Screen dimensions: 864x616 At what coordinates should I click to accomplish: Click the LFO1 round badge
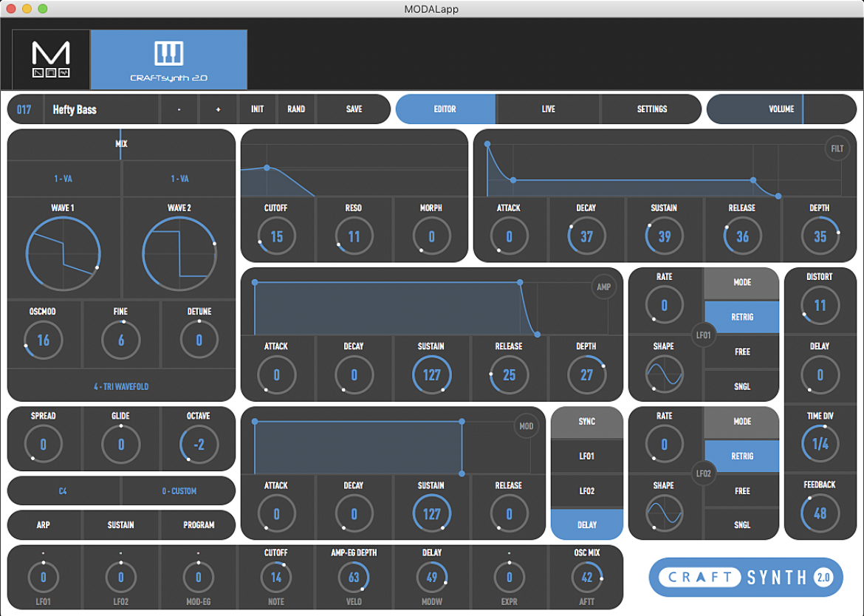click(x=704, y=335)
